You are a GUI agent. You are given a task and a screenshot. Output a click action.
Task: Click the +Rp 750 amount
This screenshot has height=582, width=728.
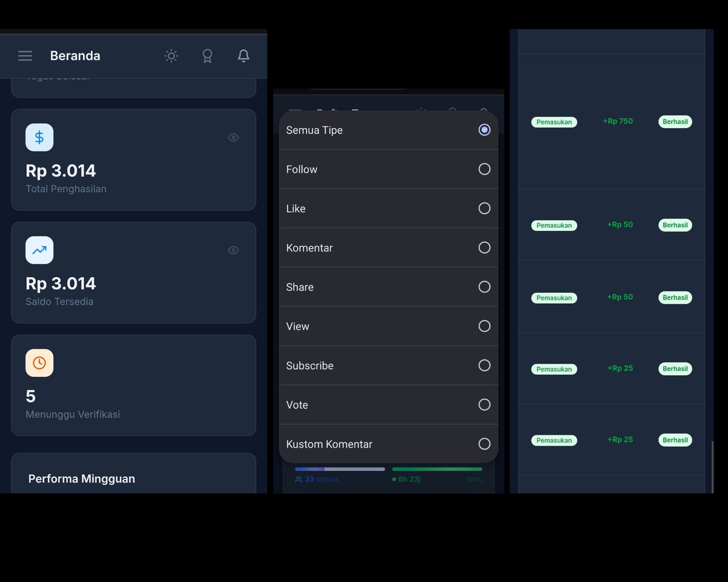click(x=618, y=121)
